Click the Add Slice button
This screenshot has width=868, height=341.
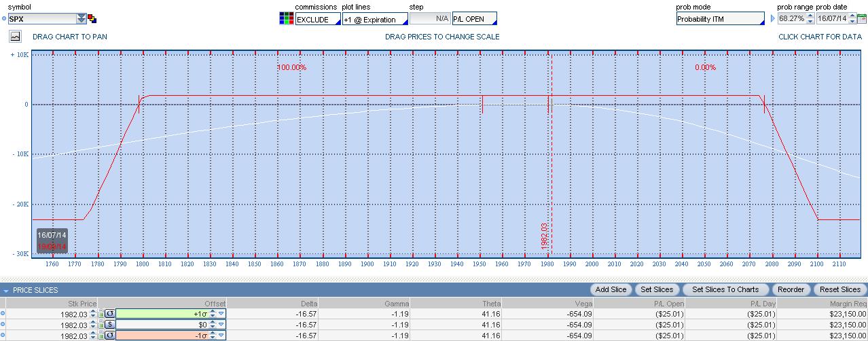[x=611, y=289]
